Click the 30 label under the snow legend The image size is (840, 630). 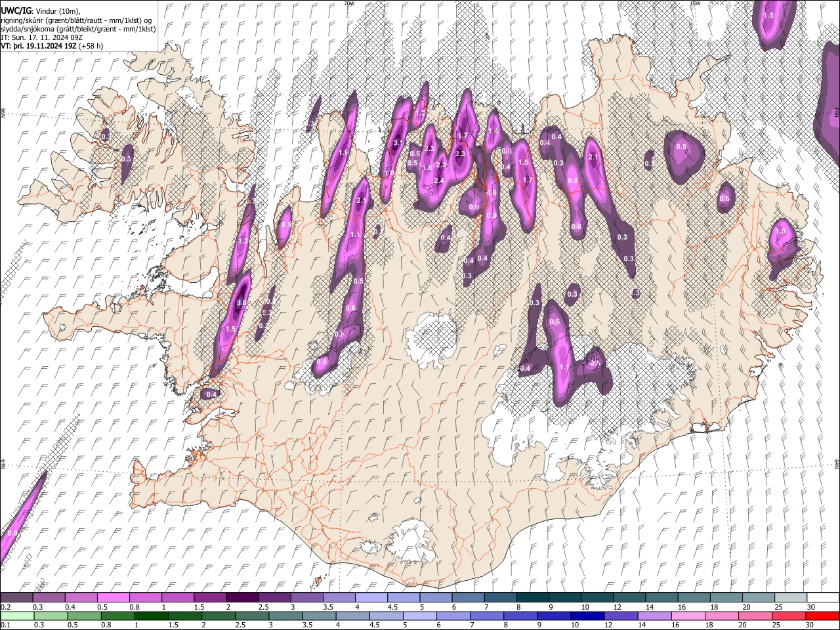[811, 607]
